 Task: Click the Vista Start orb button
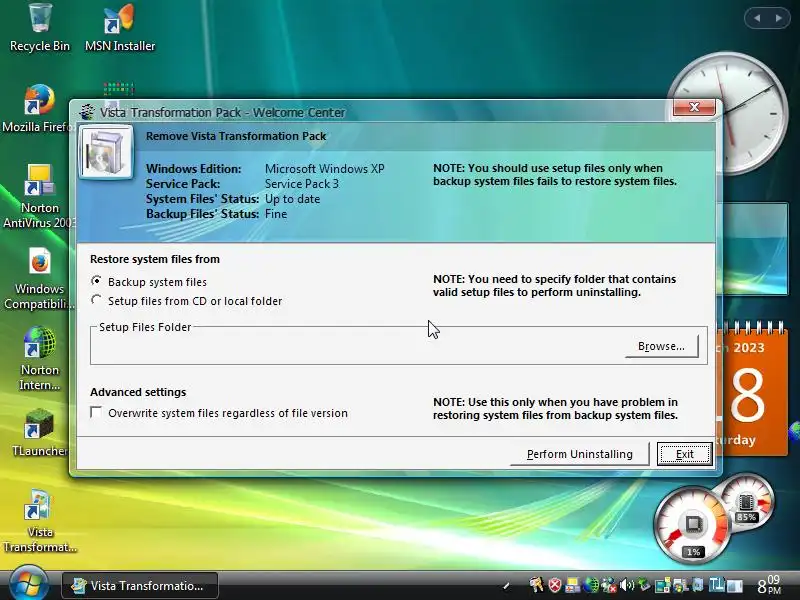click(x=29, y=583)
